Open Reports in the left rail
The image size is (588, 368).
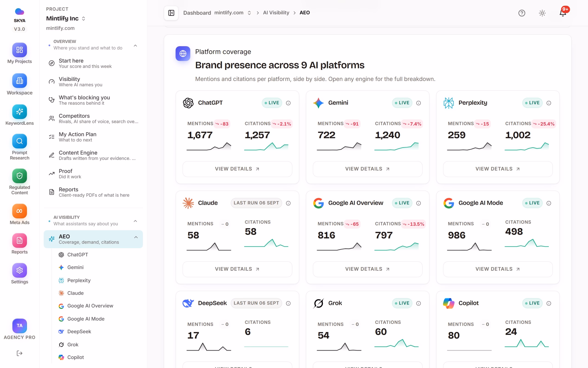(20, 244)
